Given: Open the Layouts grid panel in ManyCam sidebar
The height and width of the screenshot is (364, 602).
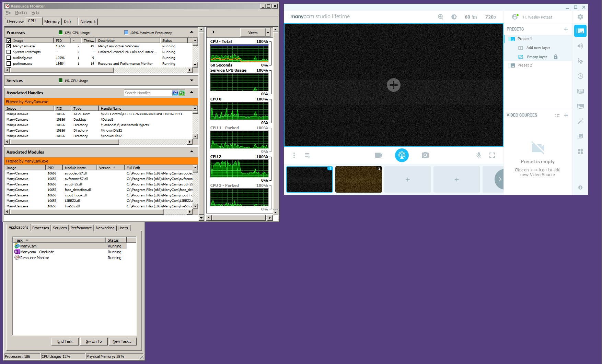Looking at the screenshot, I should coord(580,151).
